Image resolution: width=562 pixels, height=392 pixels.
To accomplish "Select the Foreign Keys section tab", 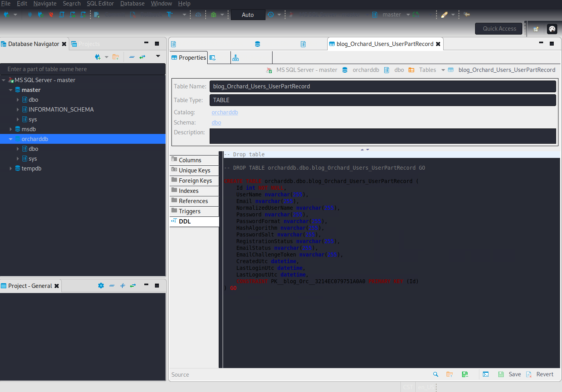I will coord(194,180).
